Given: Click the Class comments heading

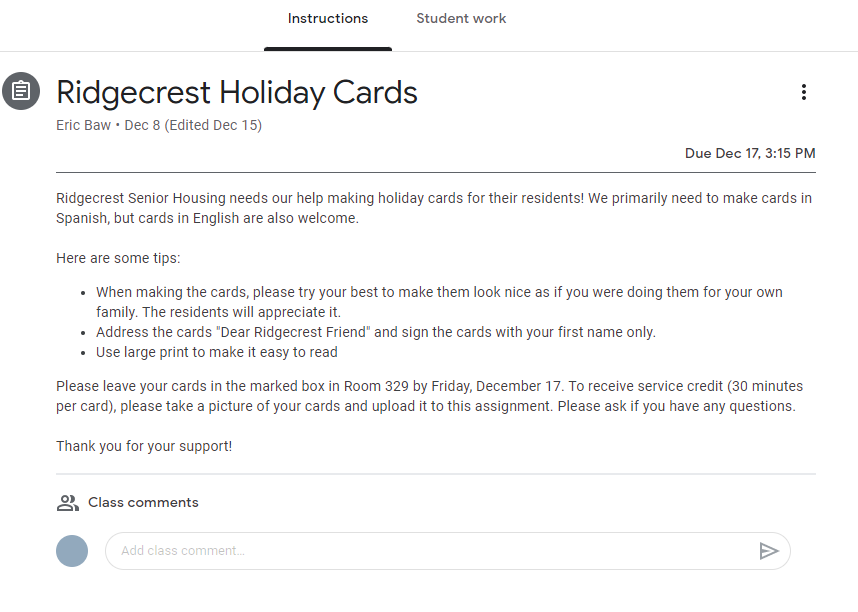Looking at the screenshot, I should [143, 503].
